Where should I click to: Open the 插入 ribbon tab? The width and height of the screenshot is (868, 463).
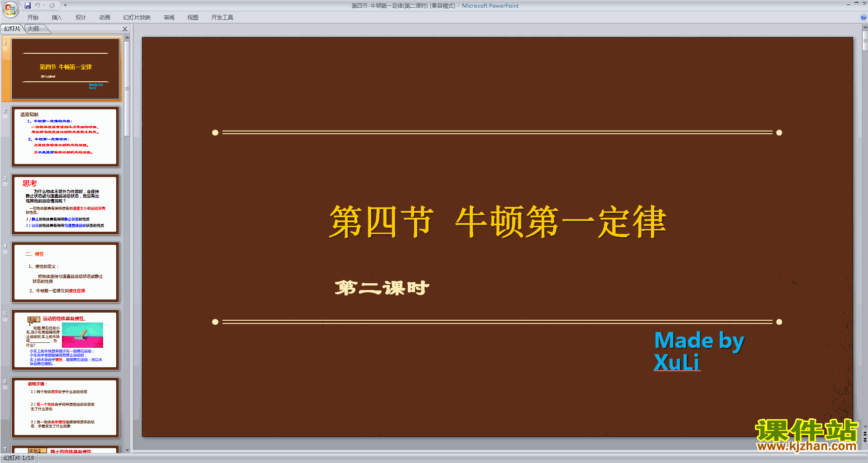[x=57, y=18]
